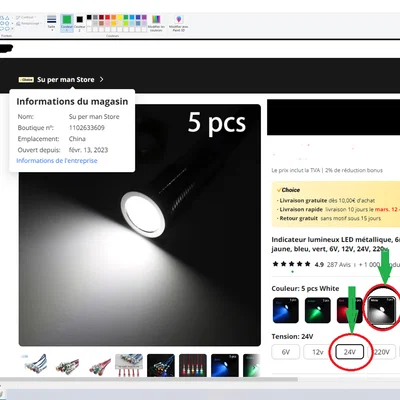Pick the black palette swatch in the top row
Screen dimensions: 400x400
coord(89,17)
